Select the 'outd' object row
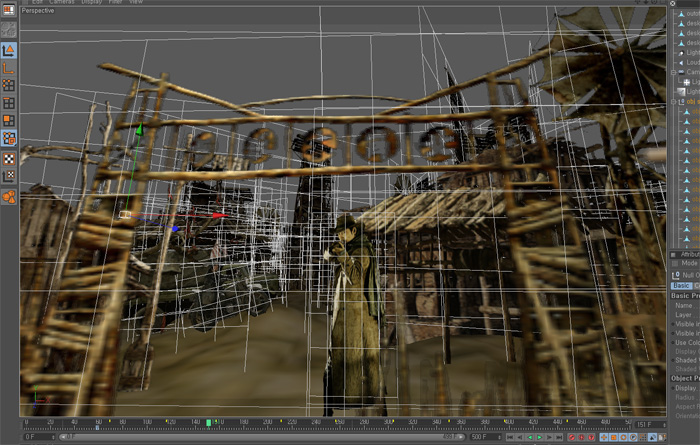Screen dimensions: 700x445 point(687,14)
